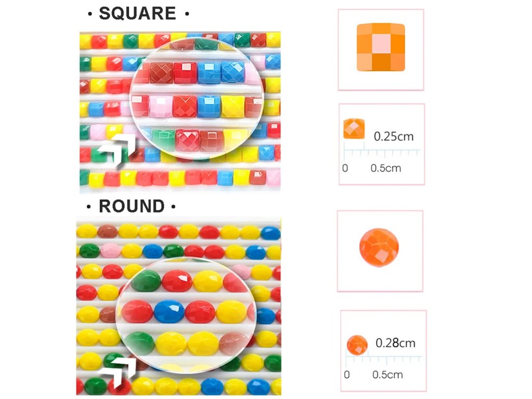
Task: Click the large orange round diamond icon
Action: pos(379,247)
